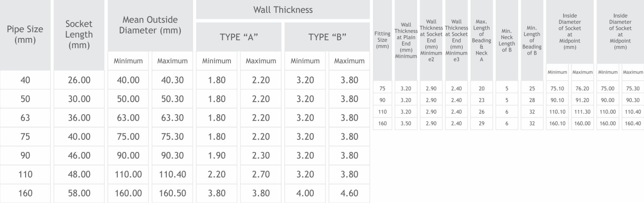Select the Socket Length (mm) header cell
The width and height of the screenshot is (644, 203).
[79, 35]
